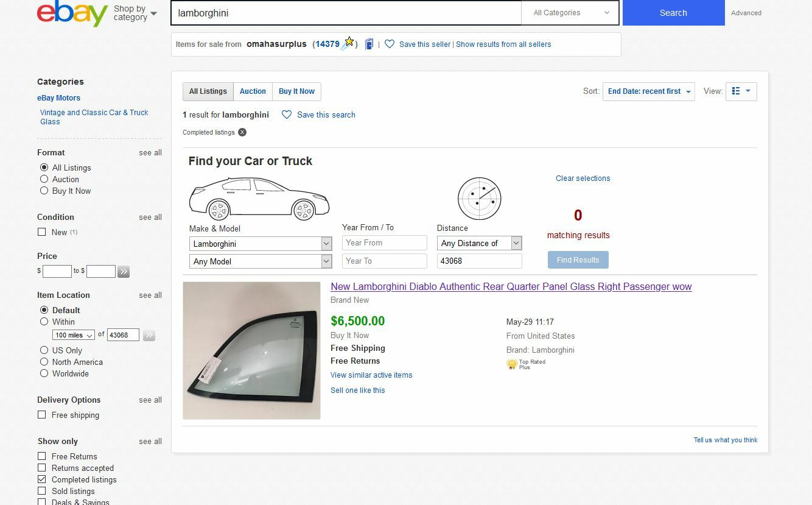Check the Sold listings checkbox
812x505 pixels.
[42, 491]
